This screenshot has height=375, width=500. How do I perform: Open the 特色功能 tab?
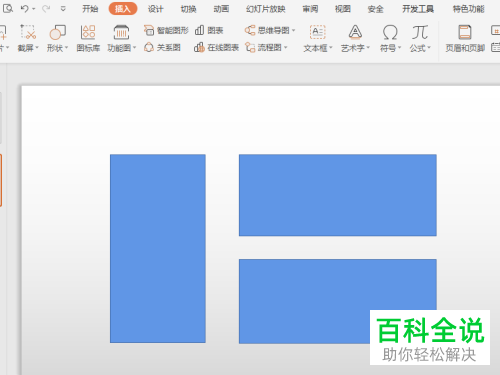click(468, 9)
